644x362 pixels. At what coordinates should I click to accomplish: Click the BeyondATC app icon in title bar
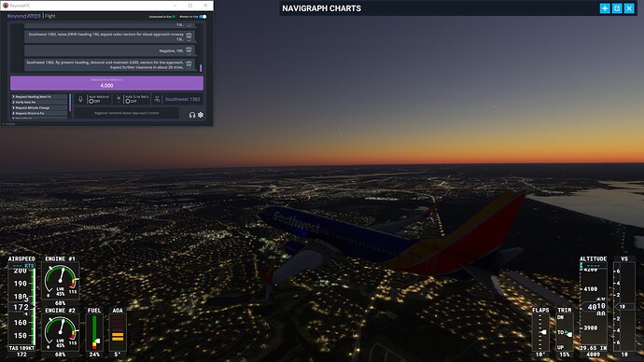pyautogui.click(x=6, y=6)
